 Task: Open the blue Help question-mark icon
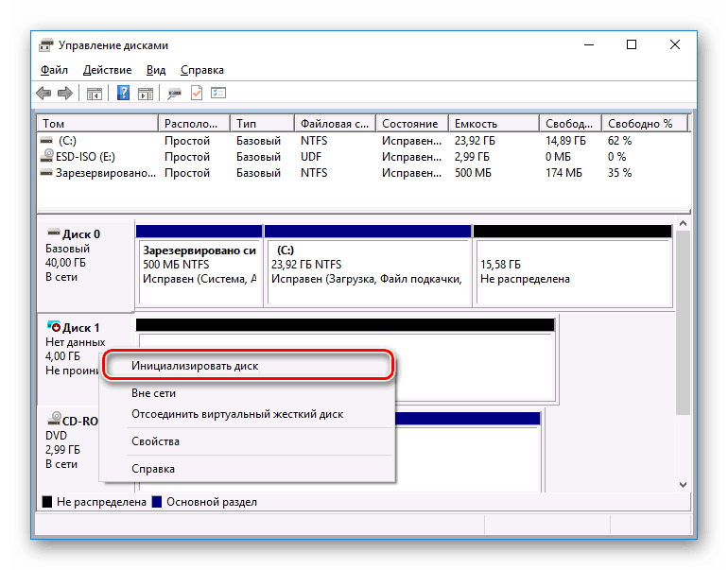tap(123, 93)
